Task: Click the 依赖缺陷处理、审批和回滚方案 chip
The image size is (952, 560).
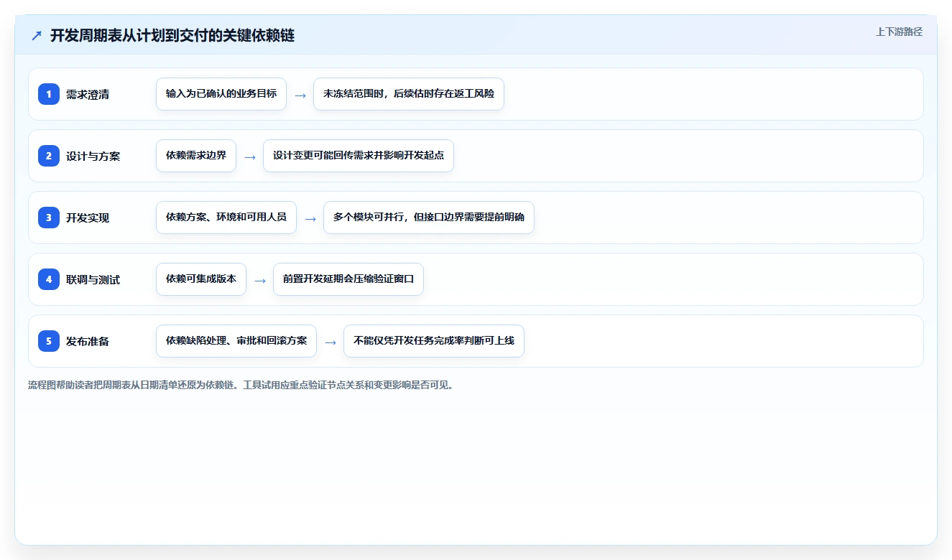Action: coord(236,341)
